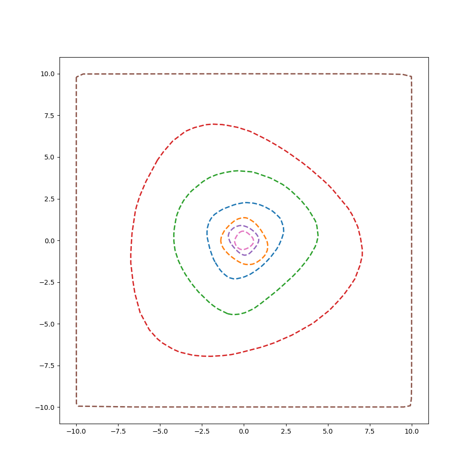Click the x-axis tick label 5.0
Viewport: 476px width, 476px height.
coord(328,431)
